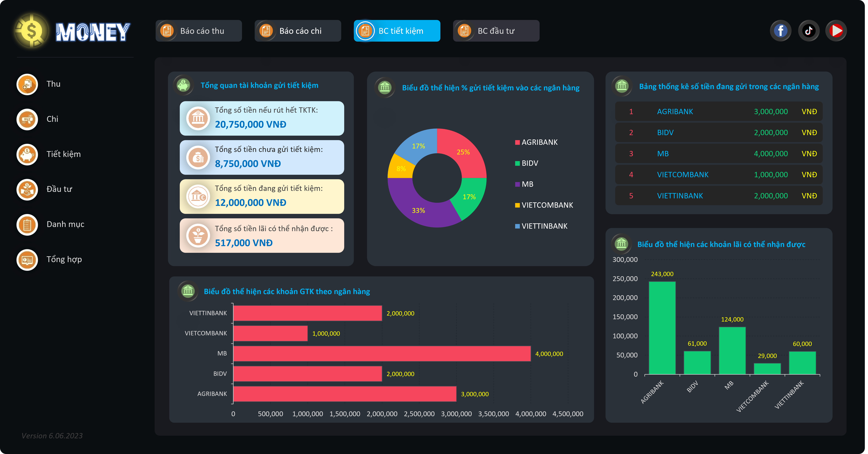
Task: Open the Facebook icon link
Action: pos(780,31)
